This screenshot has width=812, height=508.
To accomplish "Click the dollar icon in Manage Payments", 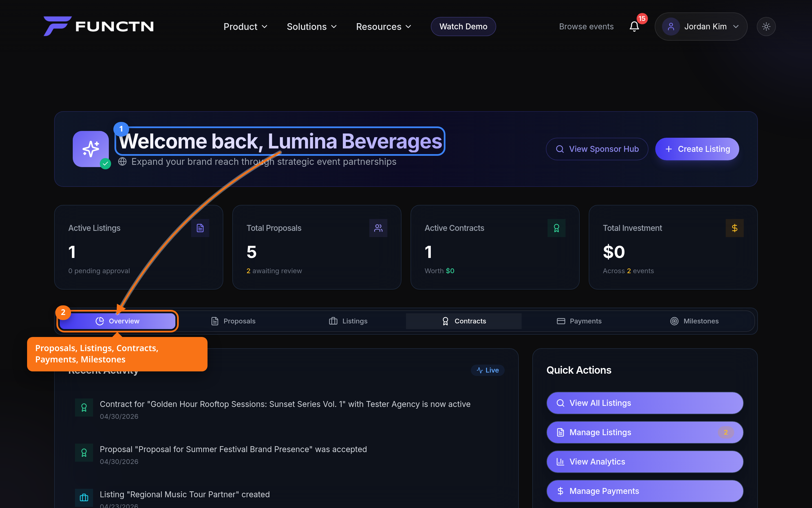I will point(560,491).
